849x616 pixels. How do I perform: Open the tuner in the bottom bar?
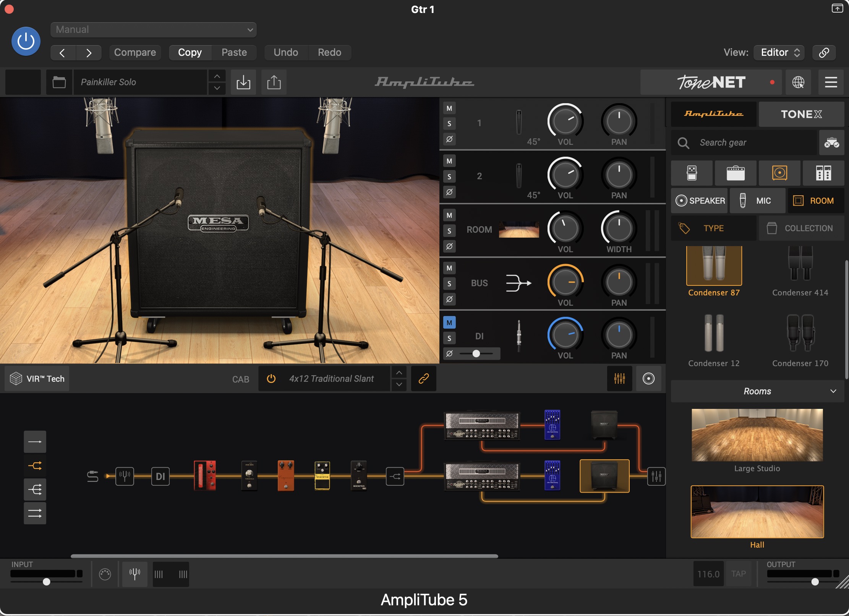(134, 574)
